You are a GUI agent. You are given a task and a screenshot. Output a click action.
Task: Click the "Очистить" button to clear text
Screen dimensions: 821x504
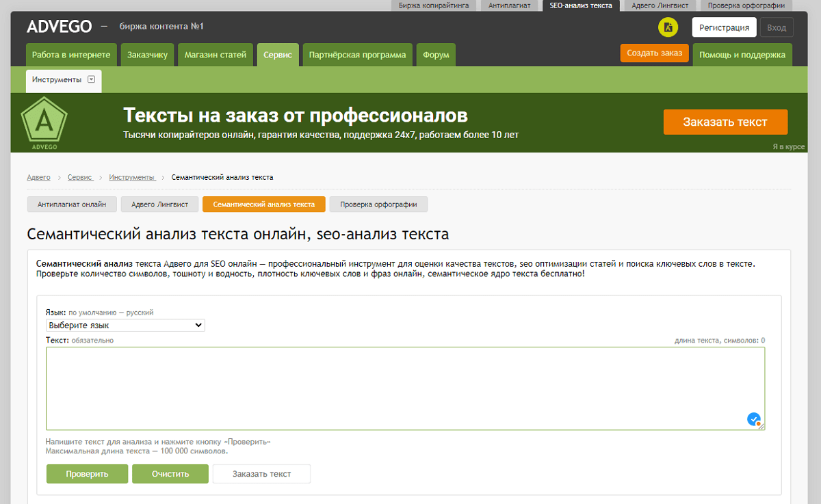point(170,473)
